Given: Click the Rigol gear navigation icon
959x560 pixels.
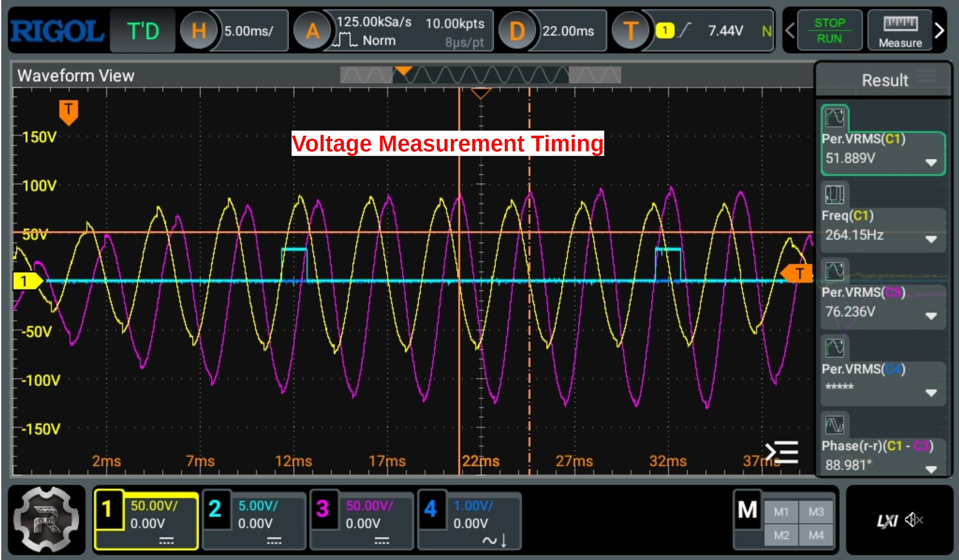Looking at the screenshot, I should click(46, 519).
